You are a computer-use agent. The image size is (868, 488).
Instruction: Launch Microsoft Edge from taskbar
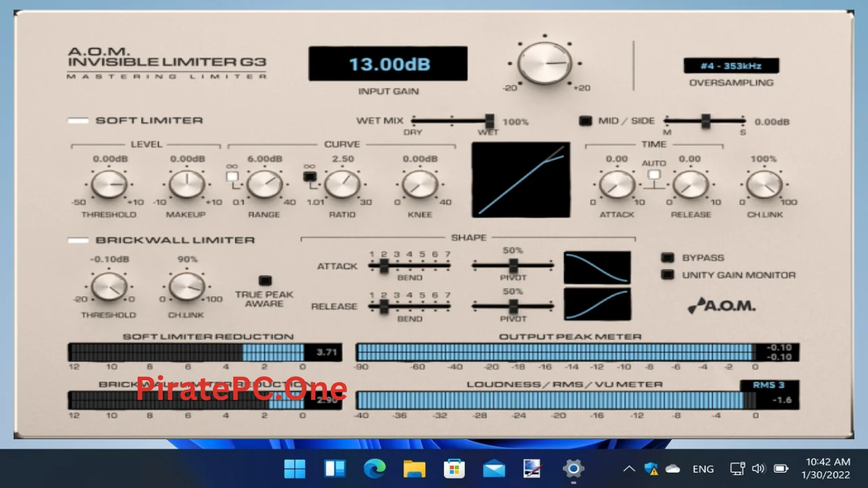(x=374, y=468)
